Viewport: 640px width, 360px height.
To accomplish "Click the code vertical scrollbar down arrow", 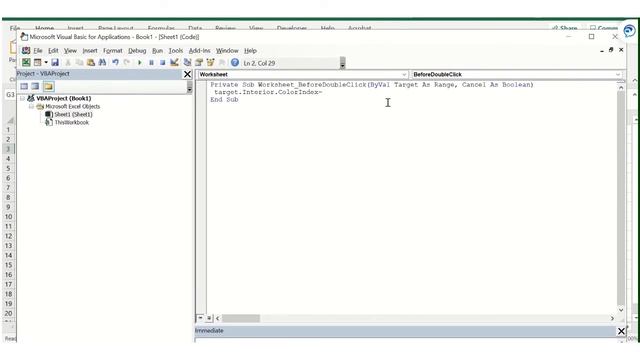I will [x=621, y=310].
